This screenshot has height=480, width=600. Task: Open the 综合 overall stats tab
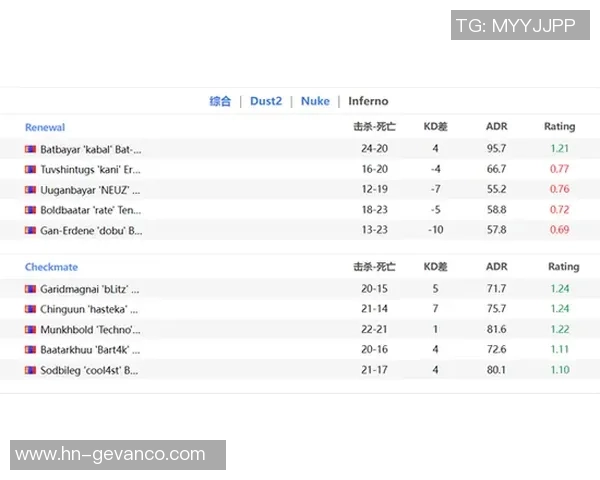220,101
